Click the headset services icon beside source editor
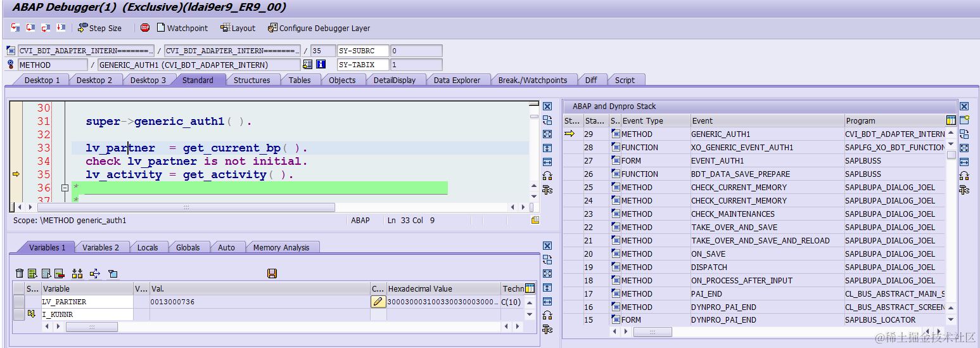980x348 pixels. pos(547,176)
